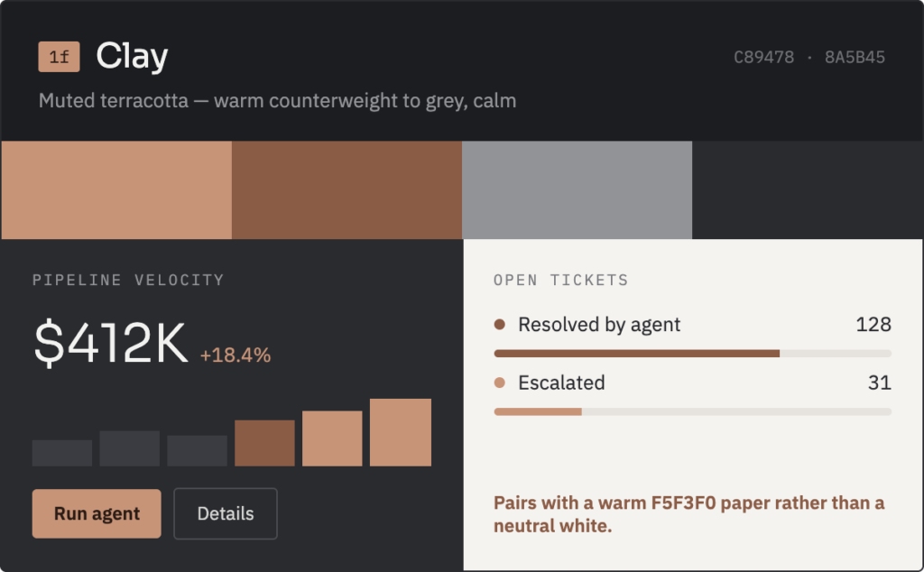Open the Details button

pyautogui.click(x=226, y=513)
